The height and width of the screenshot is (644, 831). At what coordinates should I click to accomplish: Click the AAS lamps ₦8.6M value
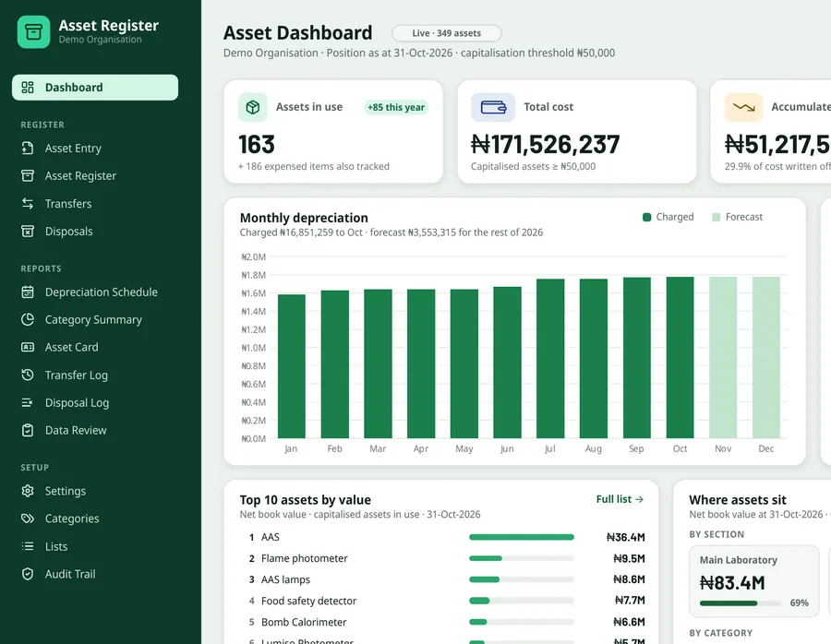point(629,579)
